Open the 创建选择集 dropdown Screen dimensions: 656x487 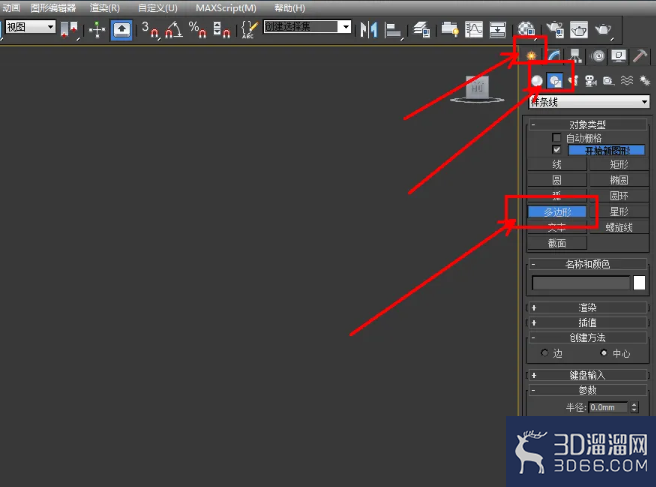(307, 27)
